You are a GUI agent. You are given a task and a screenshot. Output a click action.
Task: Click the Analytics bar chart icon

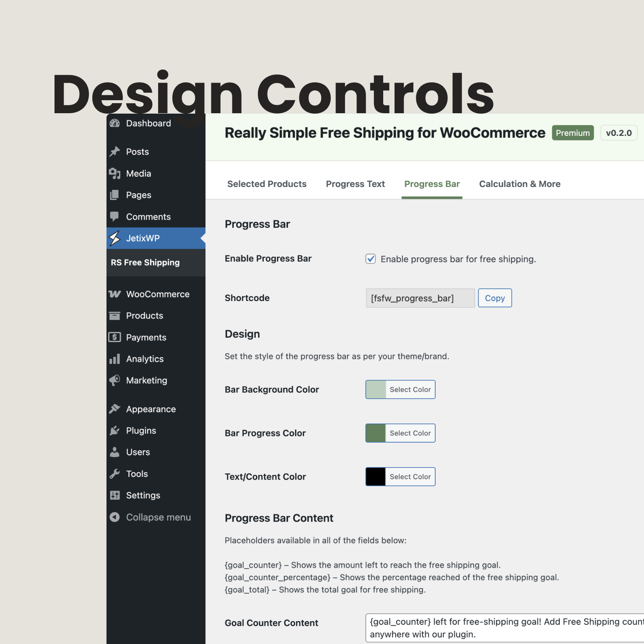pyautogui.click(x=114, y=359)
